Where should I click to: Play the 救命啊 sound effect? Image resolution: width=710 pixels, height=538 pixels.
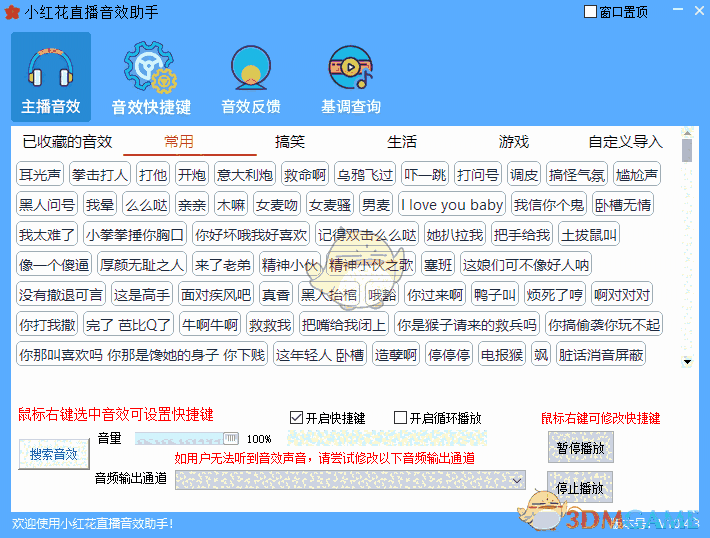coord(305,174)
